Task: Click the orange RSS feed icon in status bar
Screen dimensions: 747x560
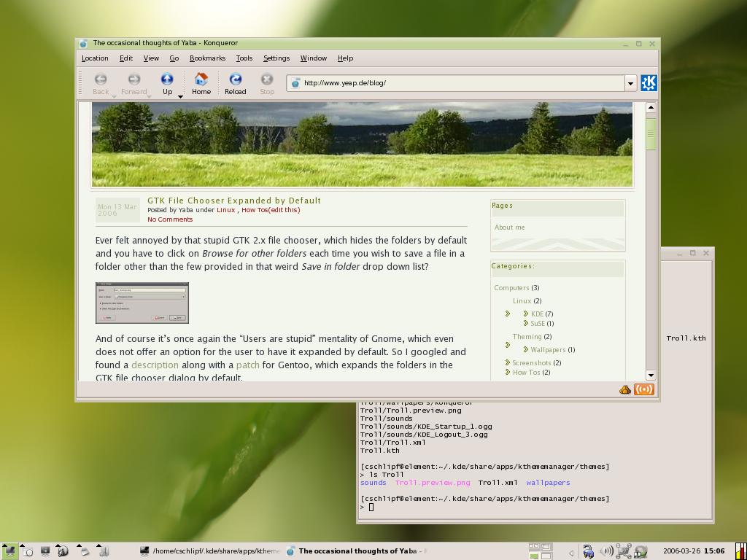Action: tap(644, 389)
